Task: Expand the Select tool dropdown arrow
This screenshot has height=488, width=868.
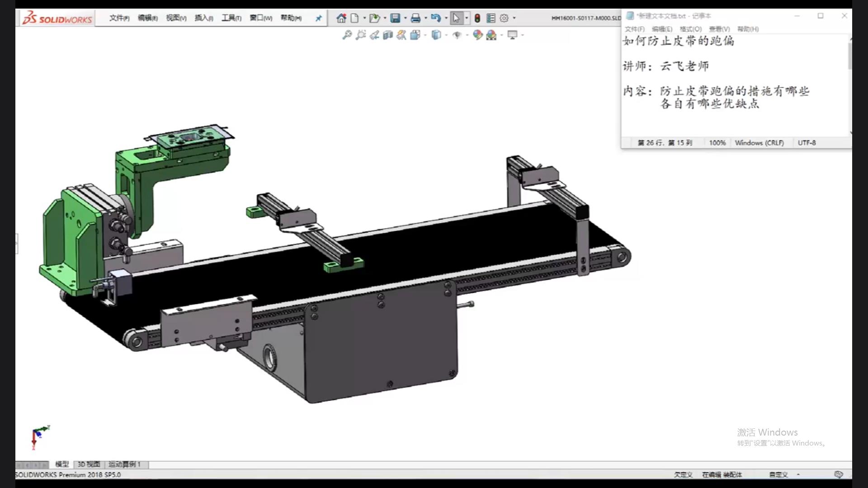Action: click(x=467, y=18)
